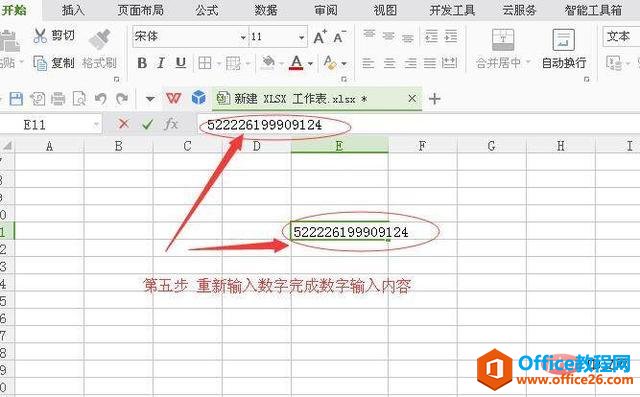Apply justify alignment icon
The image size is (640, 397).
pos(429,63)
